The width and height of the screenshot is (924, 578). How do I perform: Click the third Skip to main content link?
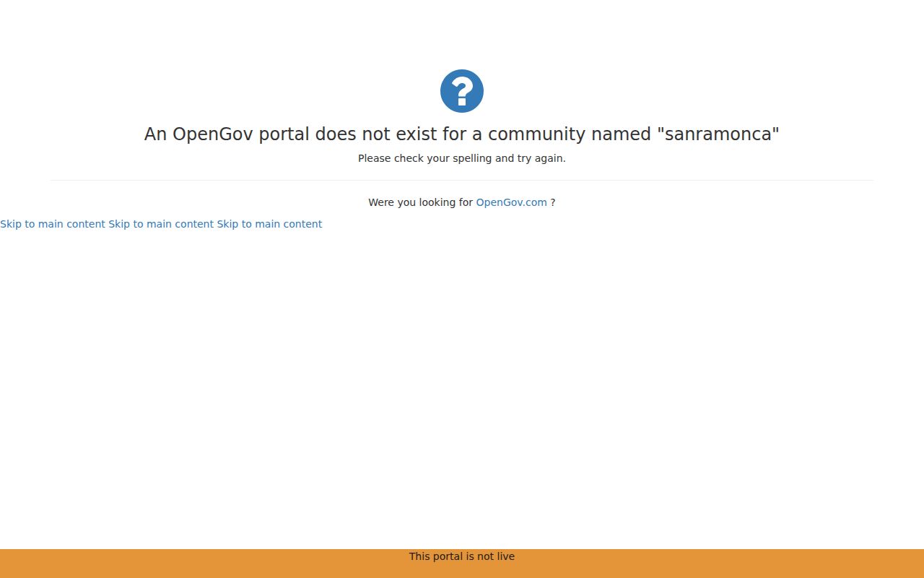click(x=269, y=224)
